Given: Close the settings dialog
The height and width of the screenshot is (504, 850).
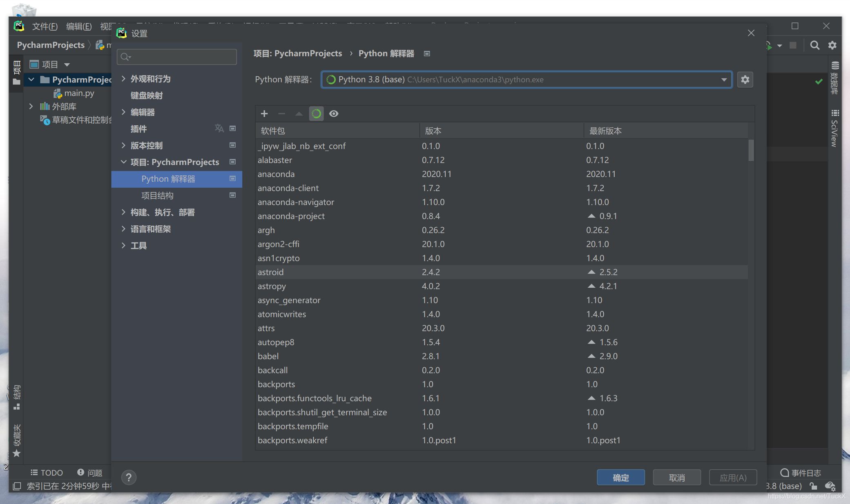Looking at the screenshot, I should (x=751, y=33).
